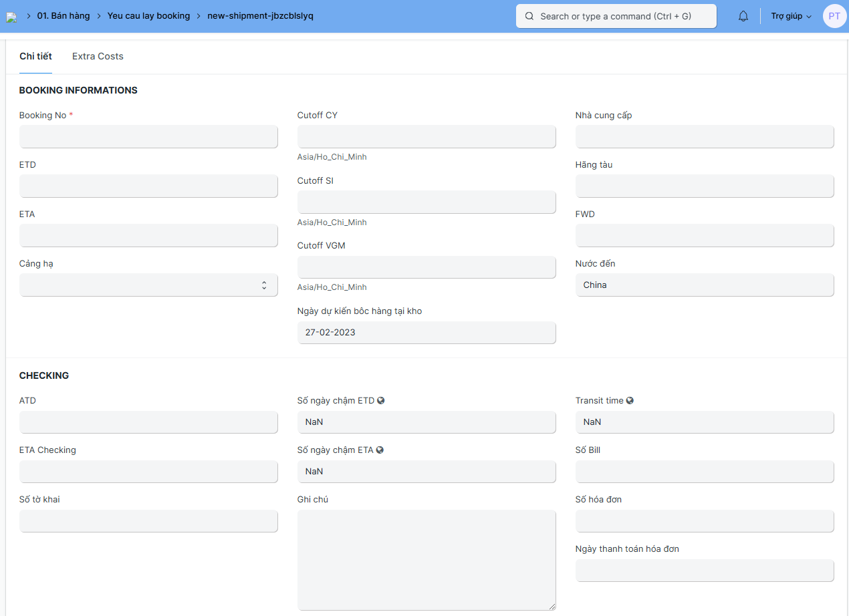The height and width of the screenshot is (616, 849).
Task: Switch to the Extra Costs tab
Action: pyautogui.click(x=98, y=56)
